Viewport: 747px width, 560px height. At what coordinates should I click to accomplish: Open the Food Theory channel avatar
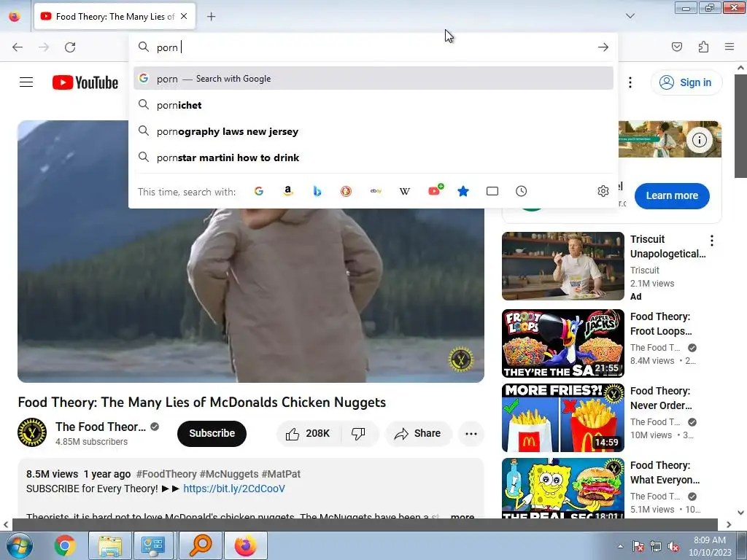(32, 432)
